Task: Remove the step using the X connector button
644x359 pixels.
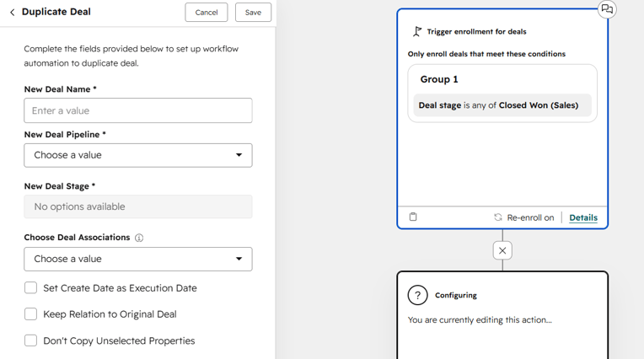Action: (x=502, y=250)
